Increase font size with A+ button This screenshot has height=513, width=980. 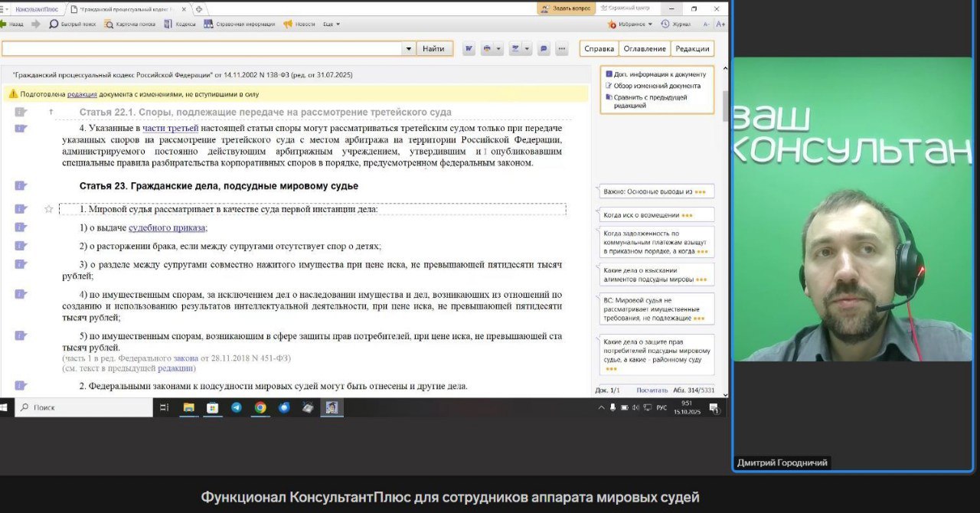[x=720, y=25]
